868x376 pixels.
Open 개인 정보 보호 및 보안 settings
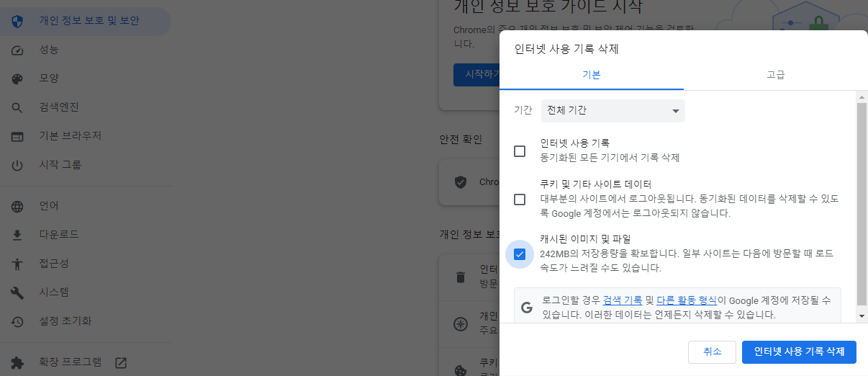tap(86, 21)
